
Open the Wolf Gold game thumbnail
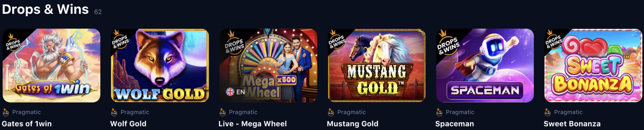pos(160,65)
